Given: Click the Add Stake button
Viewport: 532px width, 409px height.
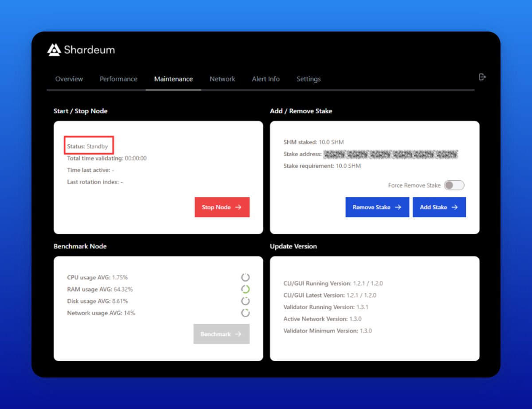Looking at the screenshot, I should tap(439, 207).
